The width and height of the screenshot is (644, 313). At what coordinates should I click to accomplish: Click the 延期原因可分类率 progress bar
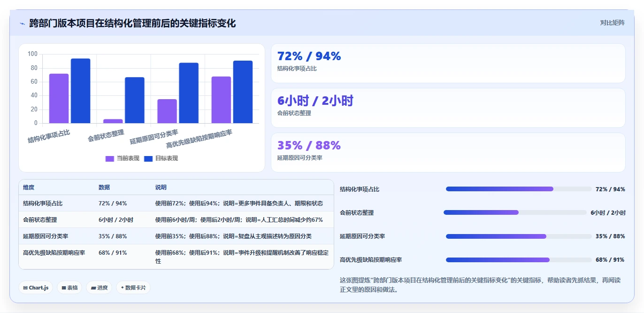click(x=519, y=236)
